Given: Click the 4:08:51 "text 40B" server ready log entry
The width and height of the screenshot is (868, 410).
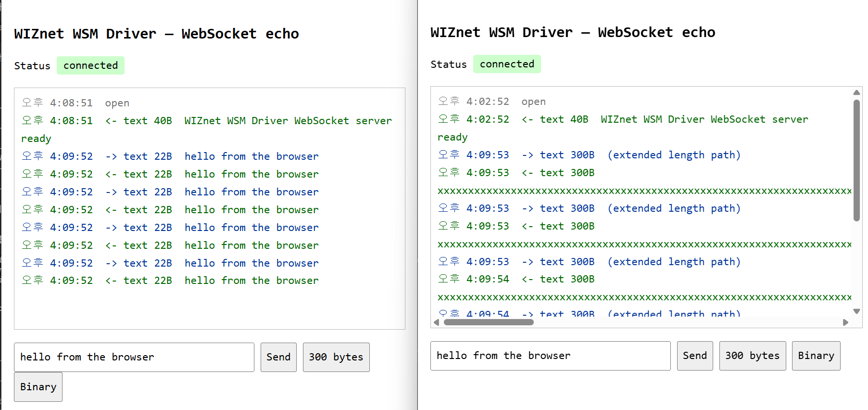Looking at the screenshot, I should (207, 129).
